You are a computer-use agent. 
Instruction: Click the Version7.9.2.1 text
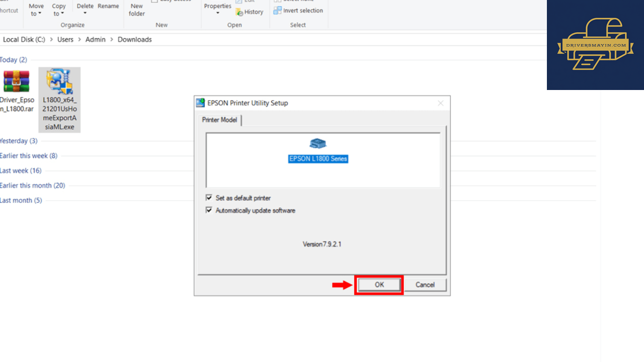coord(322,244)
